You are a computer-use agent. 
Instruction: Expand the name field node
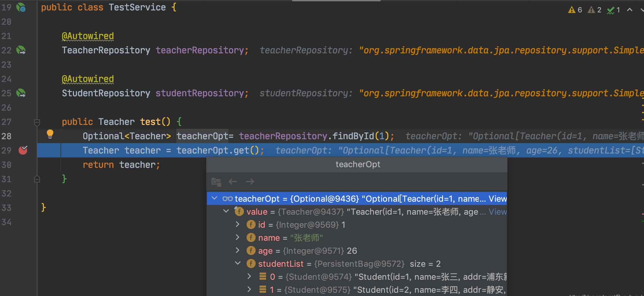pos(237,237)
